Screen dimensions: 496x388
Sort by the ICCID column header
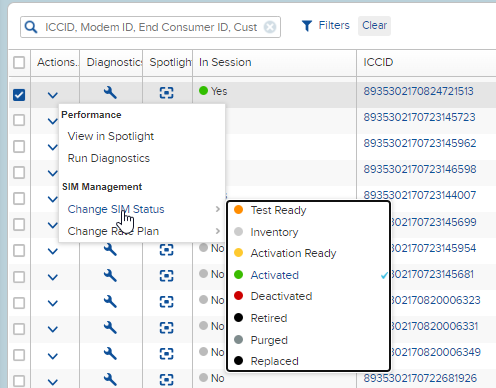click(378, 62)
